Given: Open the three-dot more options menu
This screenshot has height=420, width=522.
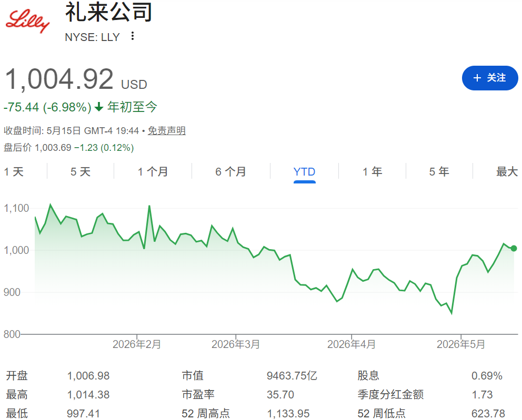Looking at the screenshot, I should pos(133,36).
